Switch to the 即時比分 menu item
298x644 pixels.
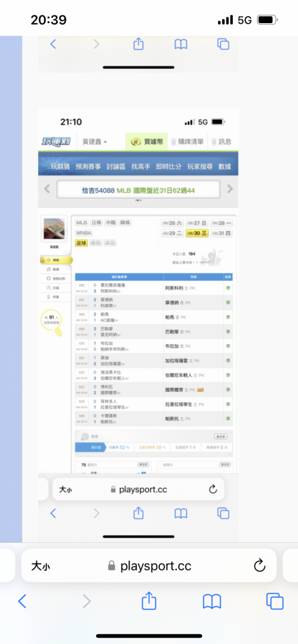[x=169, y=167]
